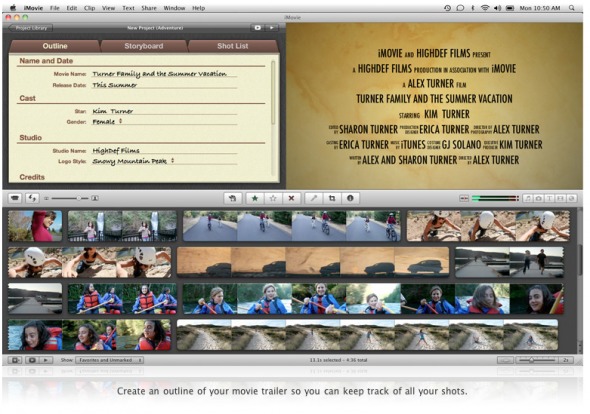
Task: Open the inspector info button
Action: coord(350,198)
